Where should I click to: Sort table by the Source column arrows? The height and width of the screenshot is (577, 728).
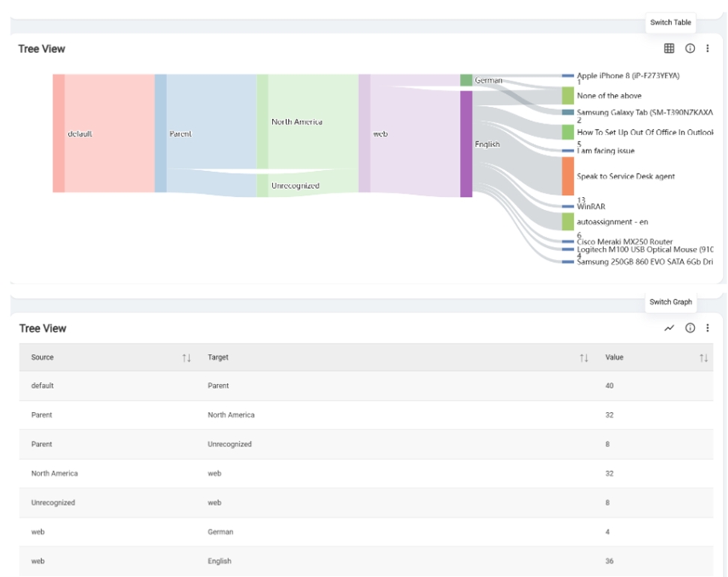tap(187, 358)
